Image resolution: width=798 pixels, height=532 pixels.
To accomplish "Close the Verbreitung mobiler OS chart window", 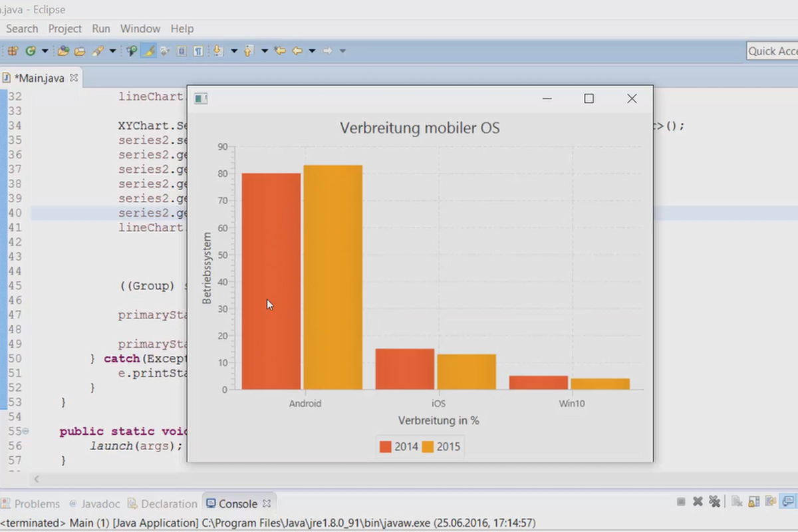I will [632, 98].
